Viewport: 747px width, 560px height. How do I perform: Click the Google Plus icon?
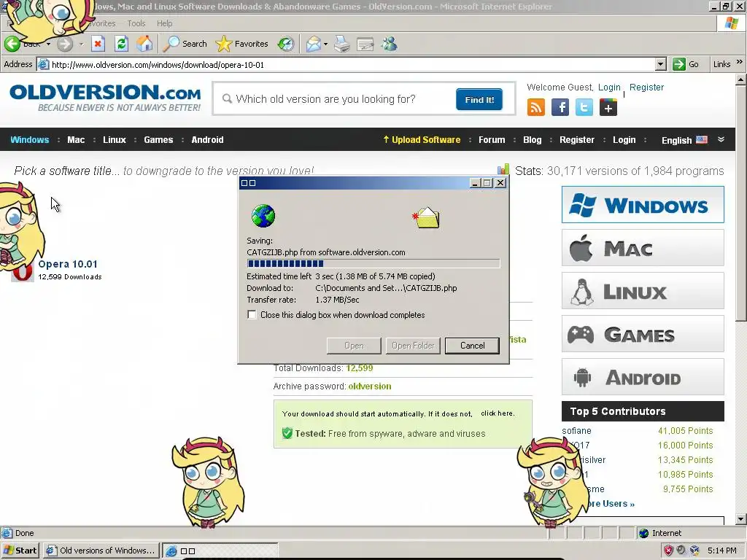coord(608,107)
